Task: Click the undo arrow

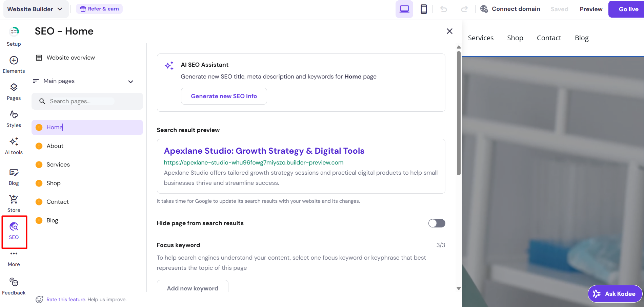Action: pyautogui.click(x=443, y=9)
